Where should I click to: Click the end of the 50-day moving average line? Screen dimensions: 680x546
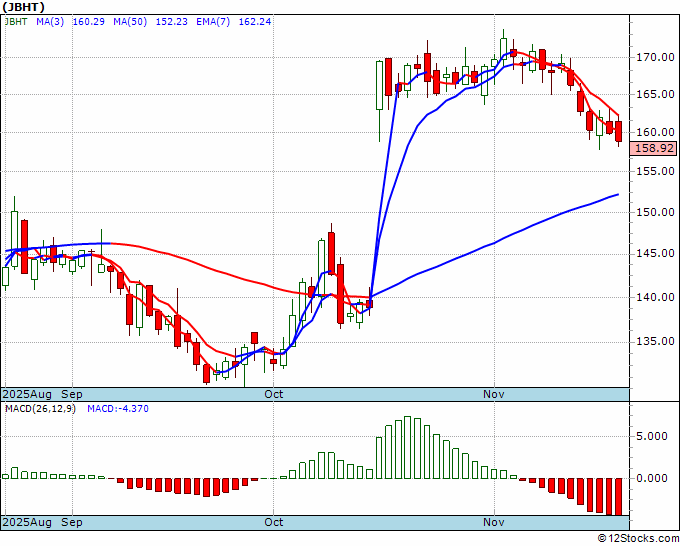click(x=618, y=194)
